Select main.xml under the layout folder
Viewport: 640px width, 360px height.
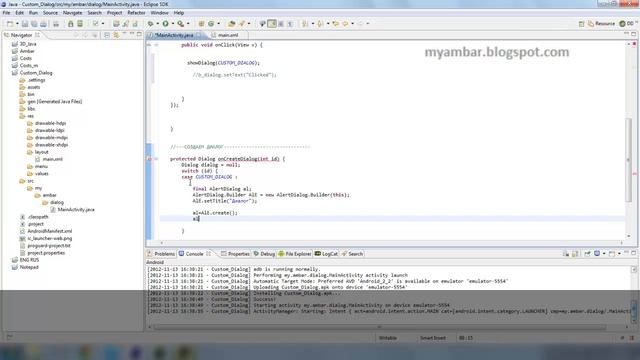pos(52,159)
